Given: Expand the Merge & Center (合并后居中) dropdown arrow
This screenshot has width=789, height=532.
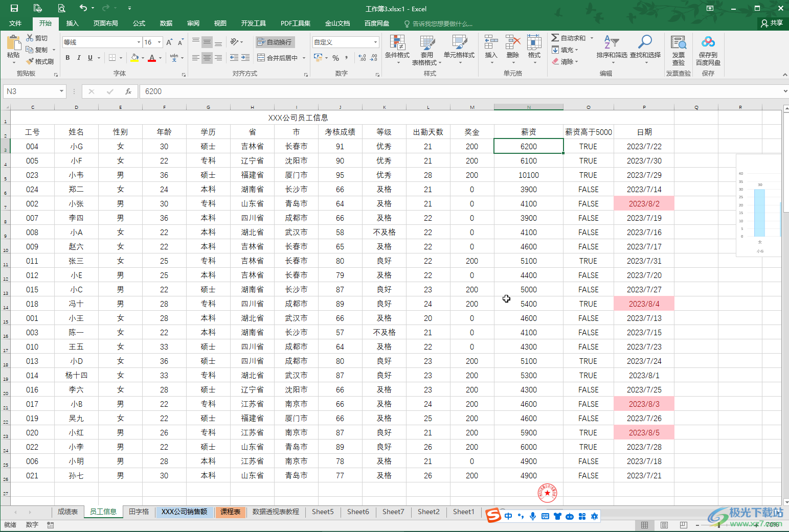Looking at the screenshot, I should (x=304, y=58).
